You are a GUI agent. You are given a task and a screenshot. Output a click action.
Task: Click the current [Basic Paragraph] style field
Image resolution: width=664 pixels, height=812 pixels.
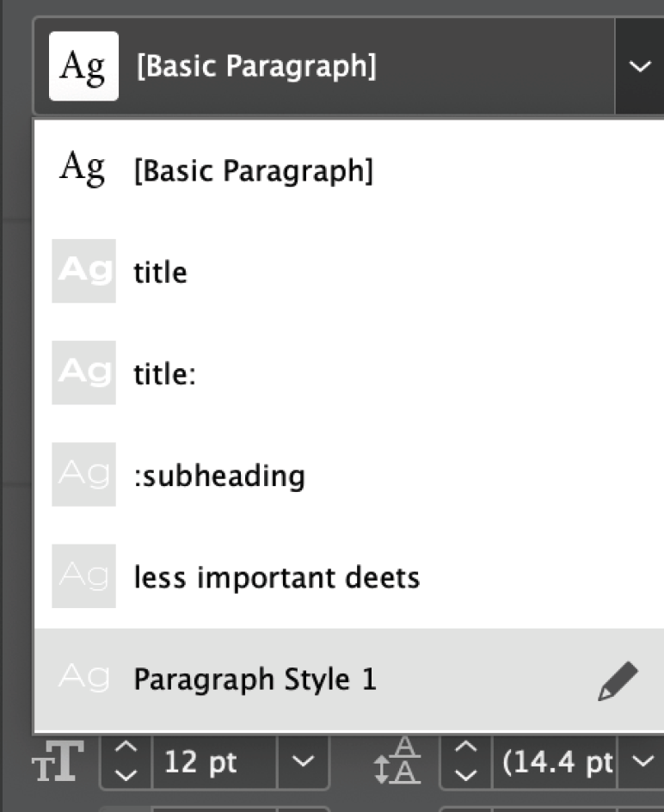point(324,66)
